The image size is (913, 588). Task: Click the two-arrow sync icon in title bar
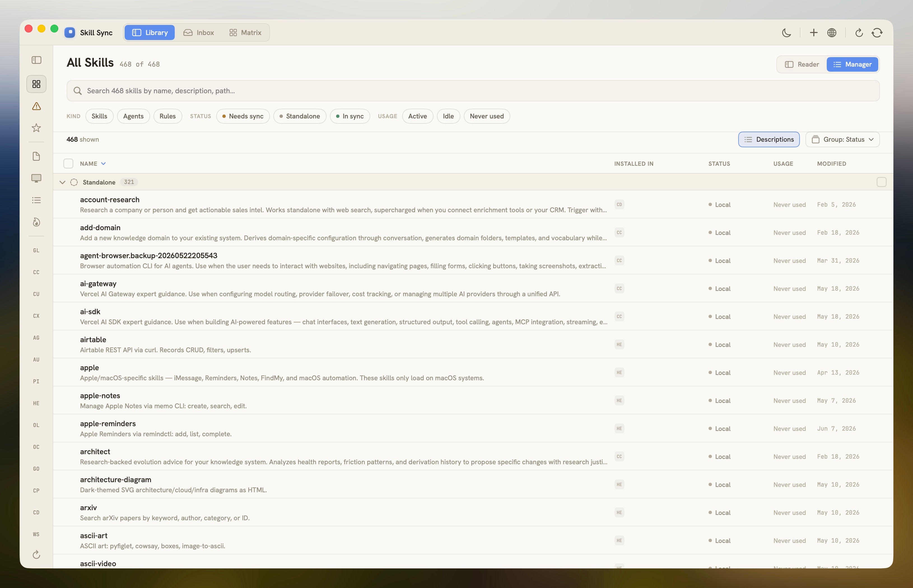coord(877,33)
